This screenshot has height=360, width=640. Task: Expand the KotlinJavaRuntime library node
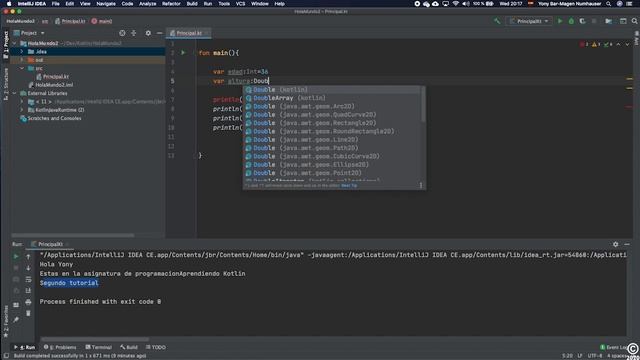pos(22,110)
